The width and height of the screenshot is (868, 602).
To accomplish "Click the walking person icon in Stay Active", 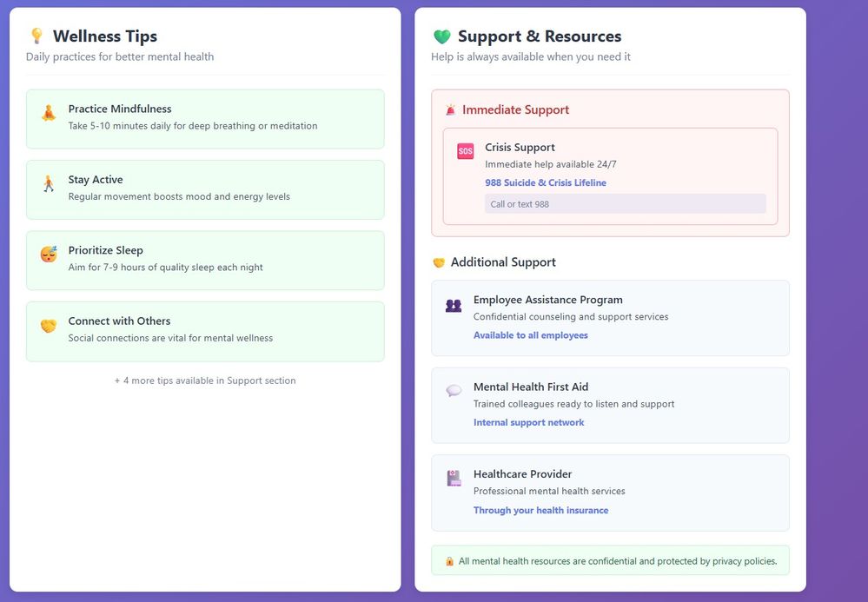I will [x=49, y=183].
